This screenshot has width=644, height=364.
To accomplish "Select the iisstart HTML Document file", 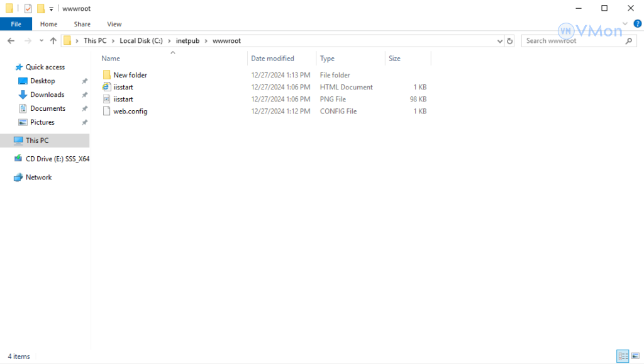I will [x=123, y=87].
